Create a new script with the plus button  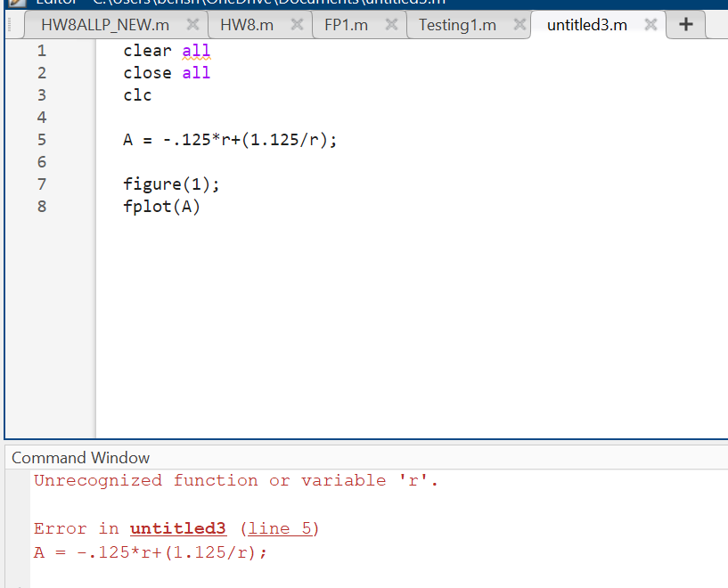(684, 25)
